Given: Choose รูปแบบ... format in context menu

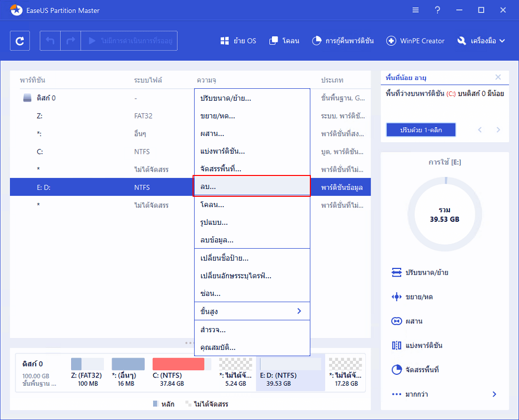Looking at the screenshot, I should tap(252, 222).
